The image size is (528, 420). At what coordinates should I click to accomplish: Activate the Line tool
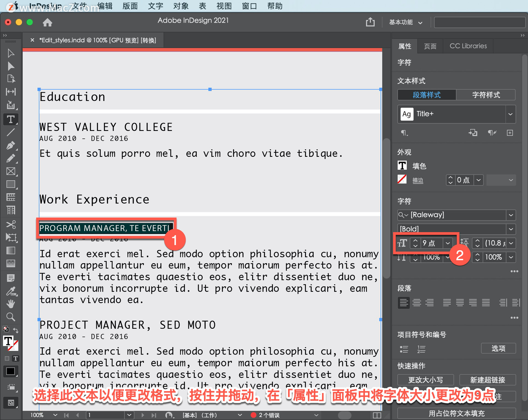[x=11, y=132]
